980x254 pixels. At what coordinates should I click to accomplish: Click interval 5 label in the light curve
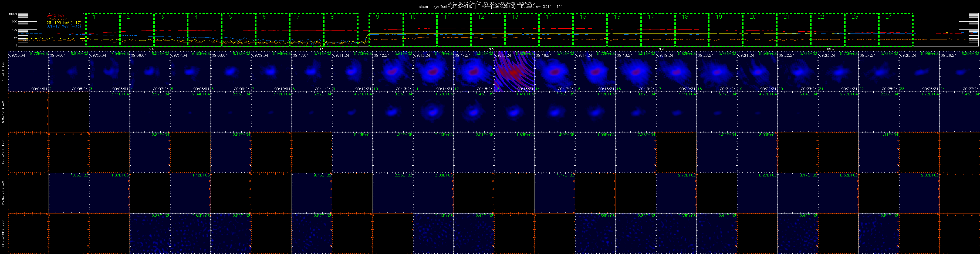(x=230, y=17)
